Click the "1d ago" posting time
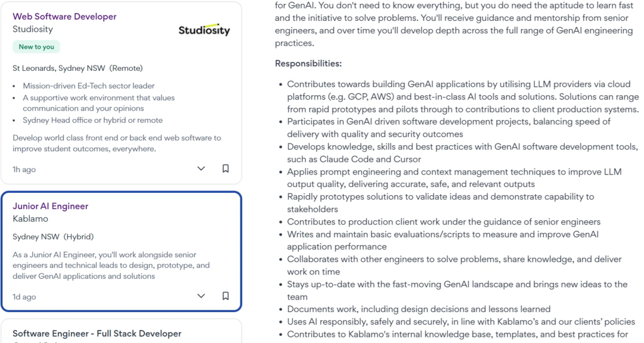This screenshot has width=644, height=343. [24, 297]
